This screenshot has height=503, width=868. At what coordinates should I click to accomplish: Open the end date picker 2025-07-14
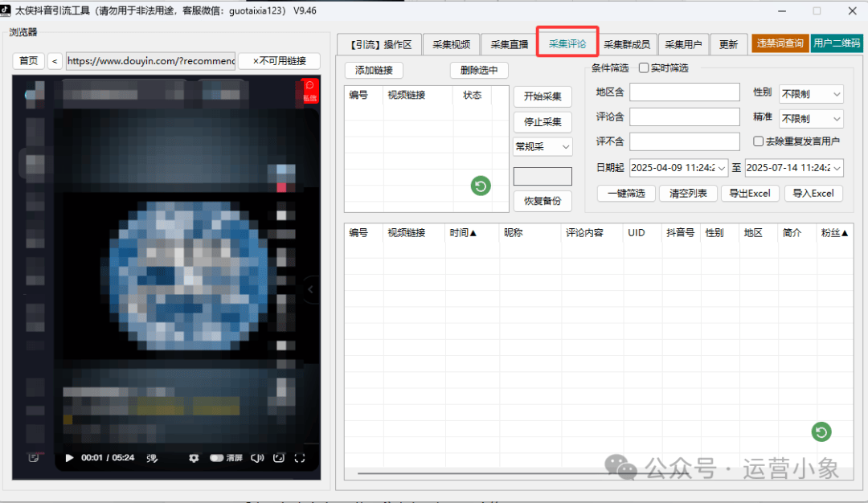[794, 168]
